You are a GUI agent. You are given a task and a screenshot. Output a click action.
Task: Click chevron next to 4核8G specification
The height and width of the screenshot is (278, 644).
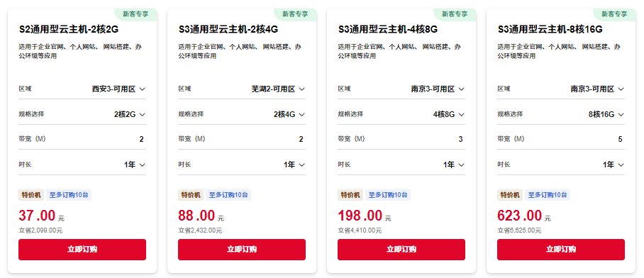[461, 115]
